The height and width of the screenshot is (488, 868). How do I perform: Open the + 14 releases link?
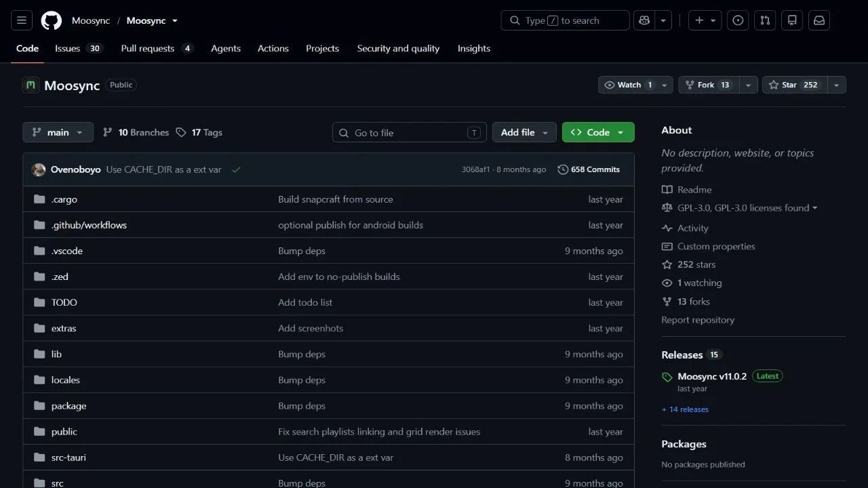coord(685,409)
